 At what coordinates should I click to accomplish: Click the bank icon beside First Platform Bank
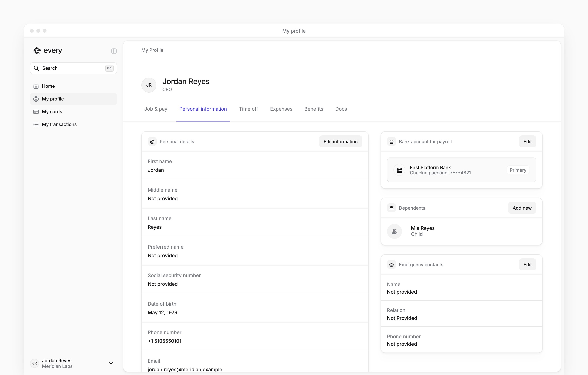click(x=399, y=170)
